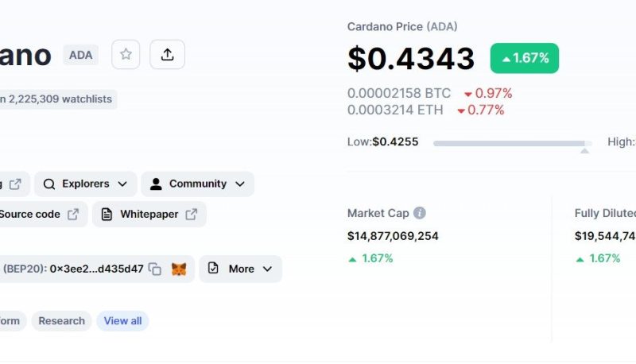Click the 0.0003214 ETH price
This screenshot has width=636, height=364.
point(395,110)
